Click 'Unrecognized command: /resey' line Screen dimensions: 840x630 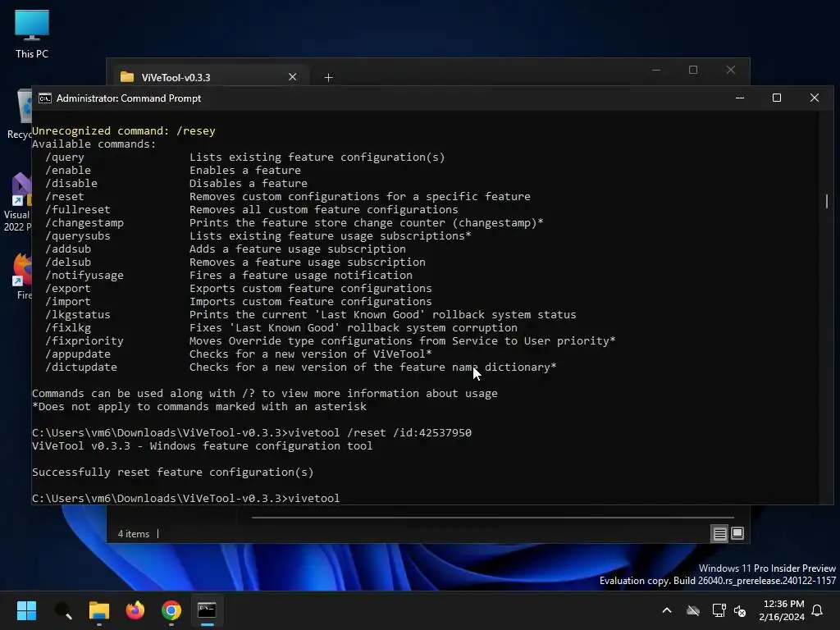pos(124,131)
